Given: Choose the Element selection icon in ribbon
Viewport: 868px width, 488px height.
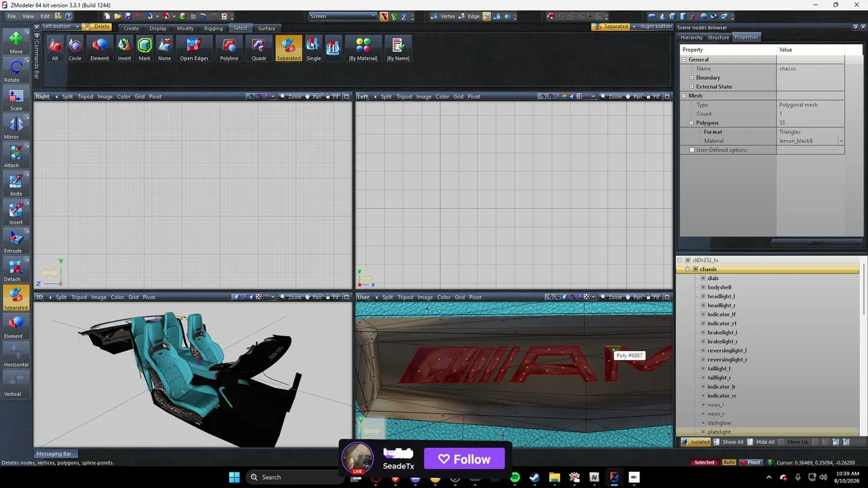Looking at the screenshot, I should click(100, 49).
